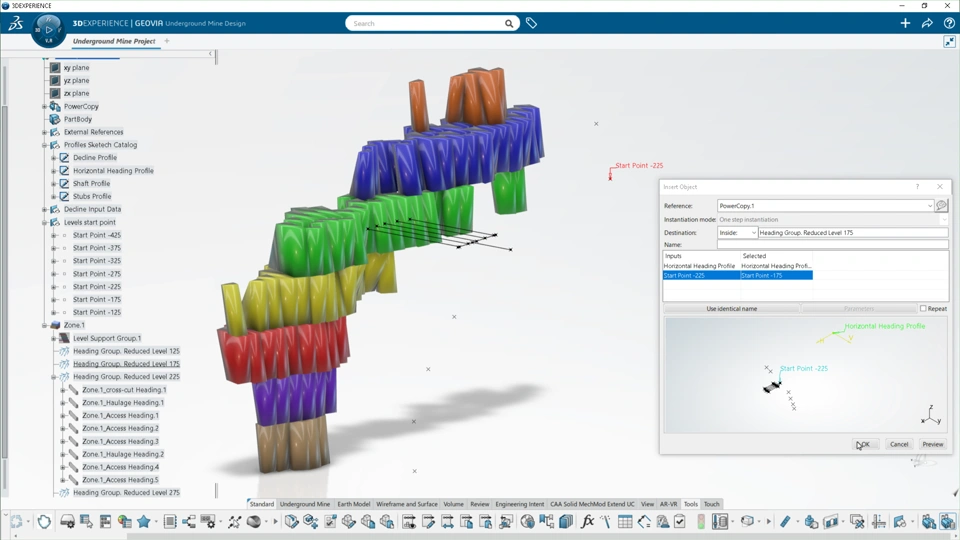Click the Share arrow icon in top bar
960x540 pixels.
[927, 23]
